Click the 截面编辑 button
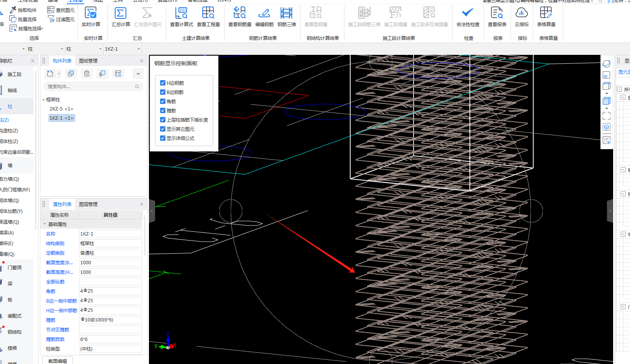 (58, 361)
